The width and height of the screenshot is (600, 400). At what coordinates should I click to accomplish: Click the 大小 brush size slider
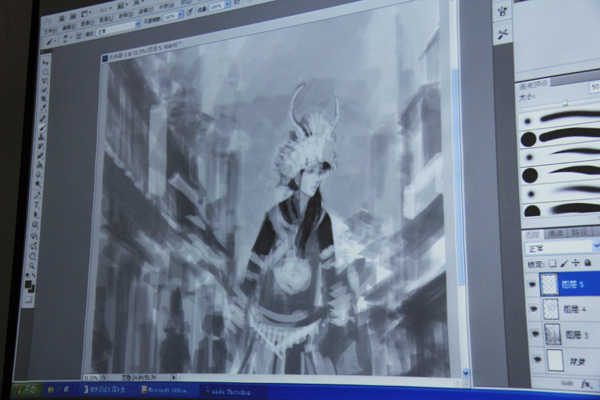pos(565,102)
